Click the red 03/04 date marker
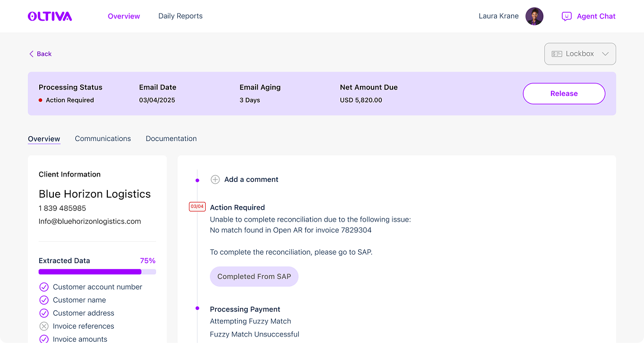This screenshot has width=644, height=343. click(x=197, y=207)
